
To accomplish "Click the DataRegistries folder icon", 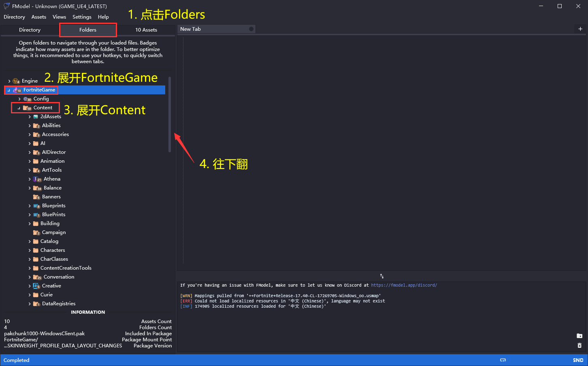I will [36, 304].
